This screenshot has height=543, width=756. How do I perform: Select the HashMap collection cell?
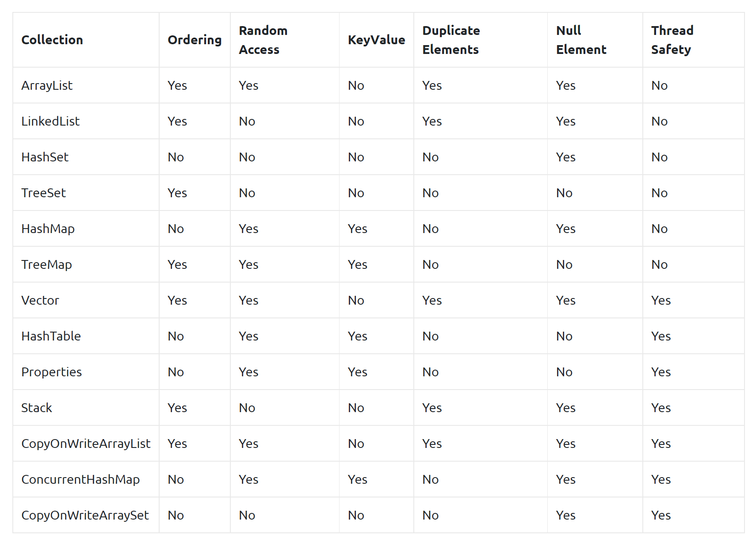[48, 229]
